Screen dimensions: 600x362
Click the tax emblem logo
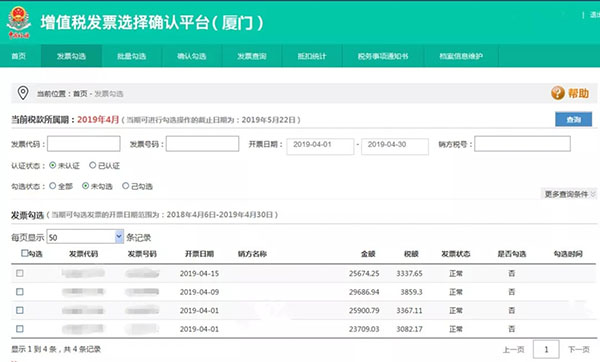(x=18, y=23)
